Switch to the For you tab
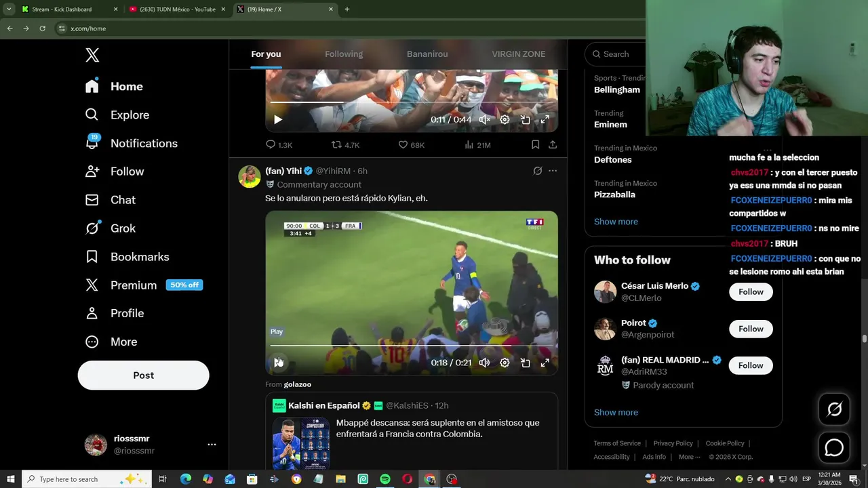Screen dimensions: 868x488 coord(266,54)
